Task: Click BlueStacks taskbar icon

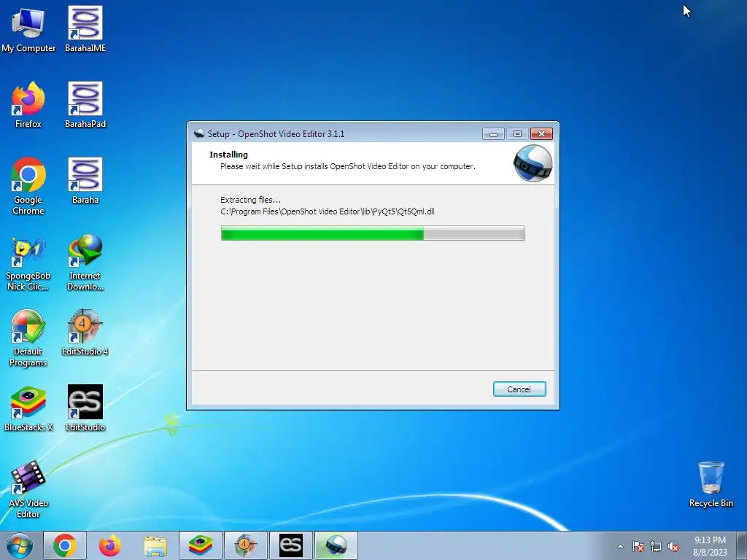Action: point(200,545)
